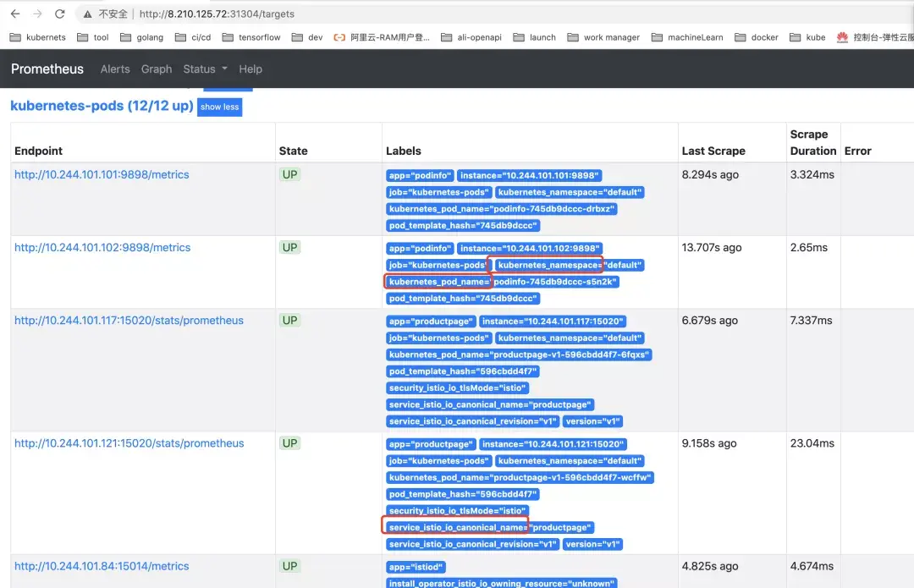
Task: Click label kubernetes_pod_name="podinfo-745db9dccc-drbxz"
Action: pyautogui.click(x=501, y=209)
